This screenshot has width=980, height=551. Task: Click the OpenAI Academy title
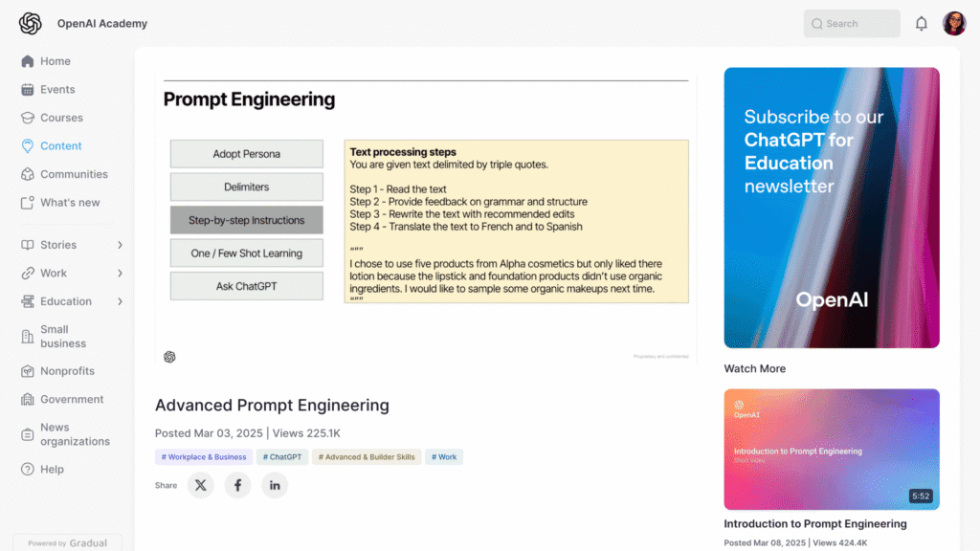click(101, 24)
